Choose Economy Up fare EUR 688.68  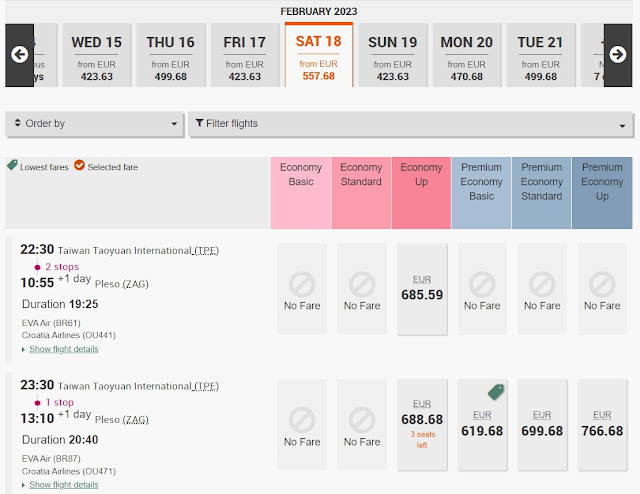pos(422,425)
